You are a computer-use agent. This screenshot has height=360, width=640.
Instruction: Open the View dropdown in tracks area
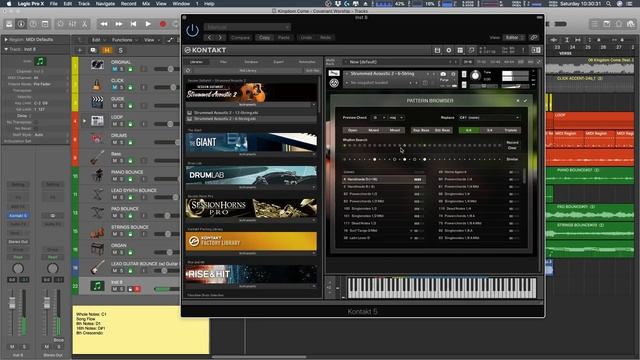[151, 40]
